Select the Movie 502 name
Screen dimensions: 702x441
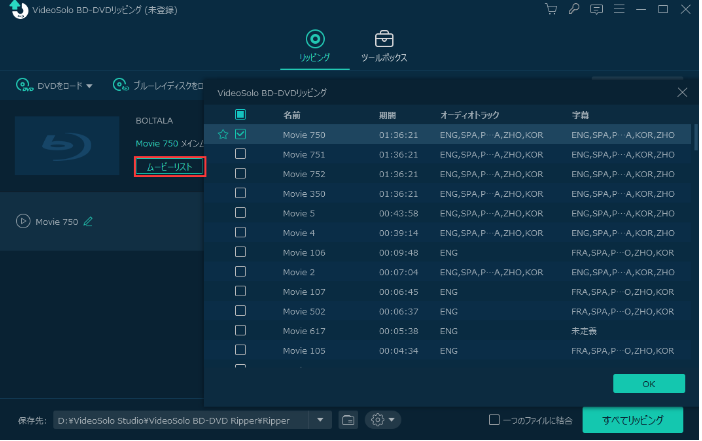coord(304,312)
